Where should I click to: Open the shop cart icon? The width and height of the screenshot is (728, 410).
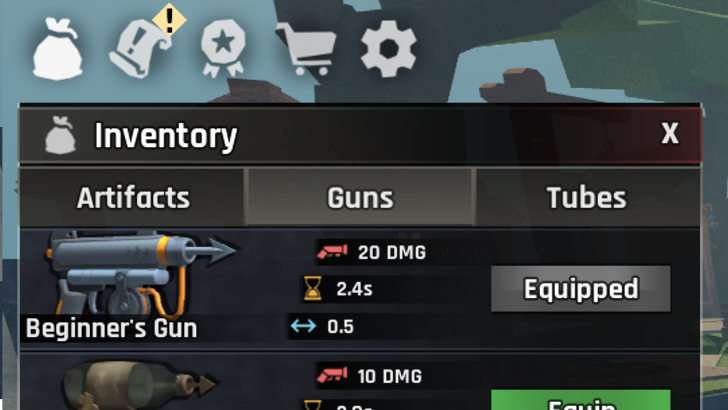(306, 49)
